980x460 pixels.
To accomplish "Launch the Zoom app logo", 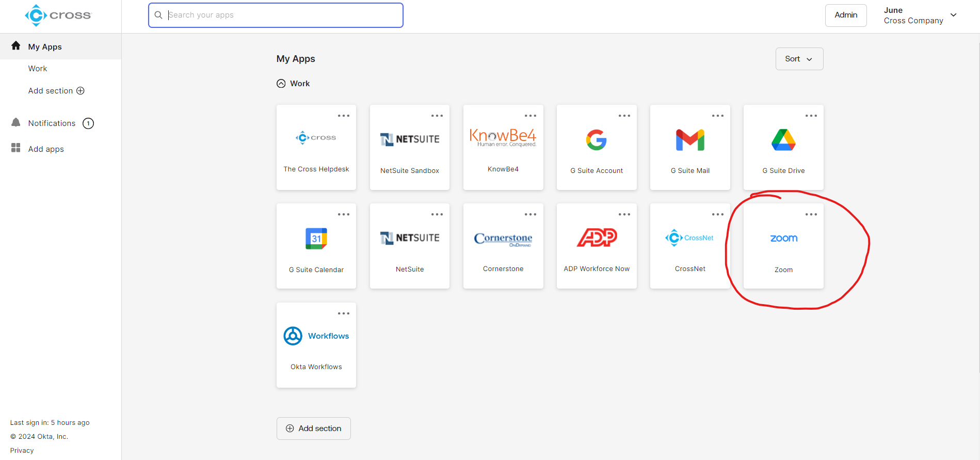I will pyautogui.click(x=784, y=238).
